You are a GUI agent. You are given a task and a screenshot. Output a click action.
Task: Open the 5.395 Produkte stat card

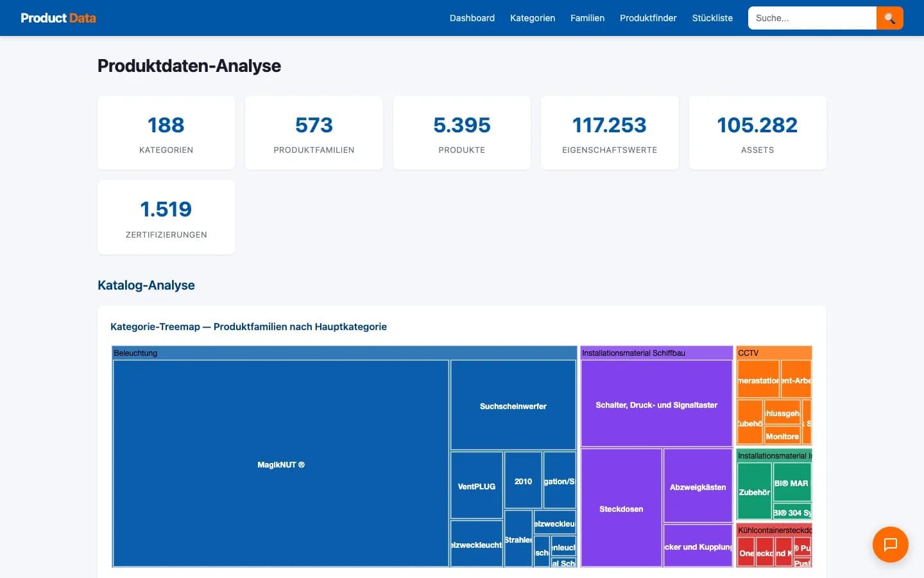(x=461, y=132)
